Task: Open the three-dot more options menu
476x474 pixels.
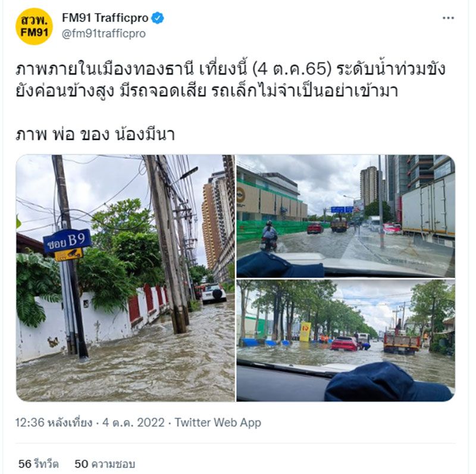Action: pos(448,18)
